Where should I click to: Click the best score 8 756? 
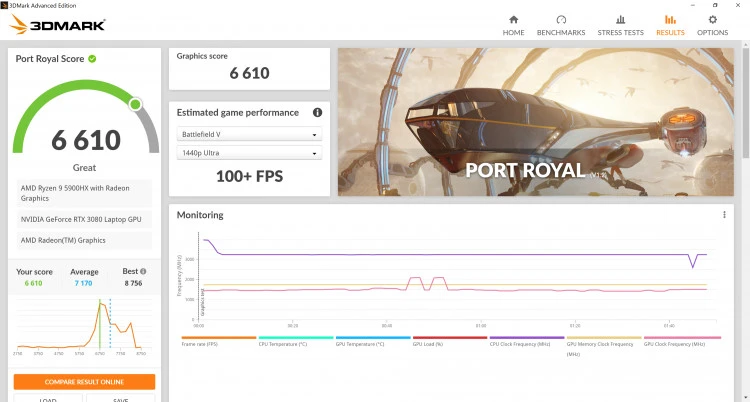(x=133, y=283)
